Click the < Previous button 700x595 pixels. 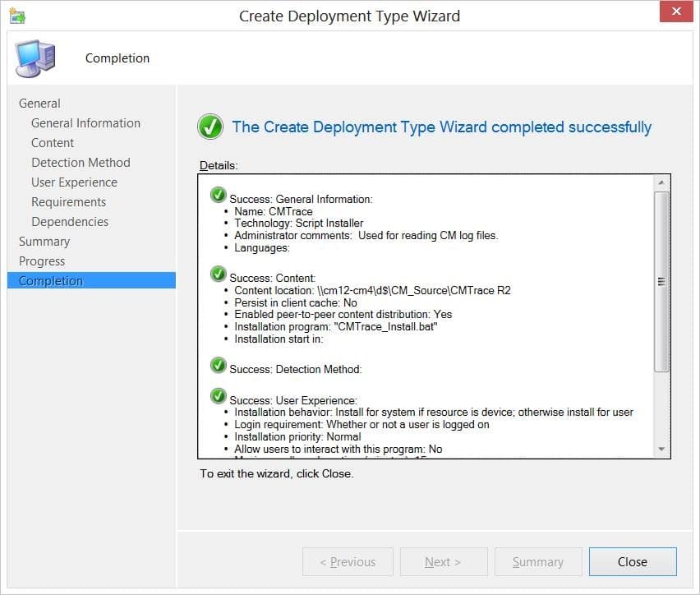tap(348, 561)
